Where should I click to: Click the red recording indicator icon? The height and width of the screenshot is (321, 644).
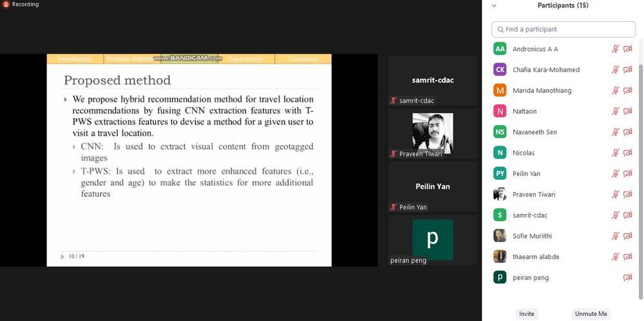click(x=6, y=5)
